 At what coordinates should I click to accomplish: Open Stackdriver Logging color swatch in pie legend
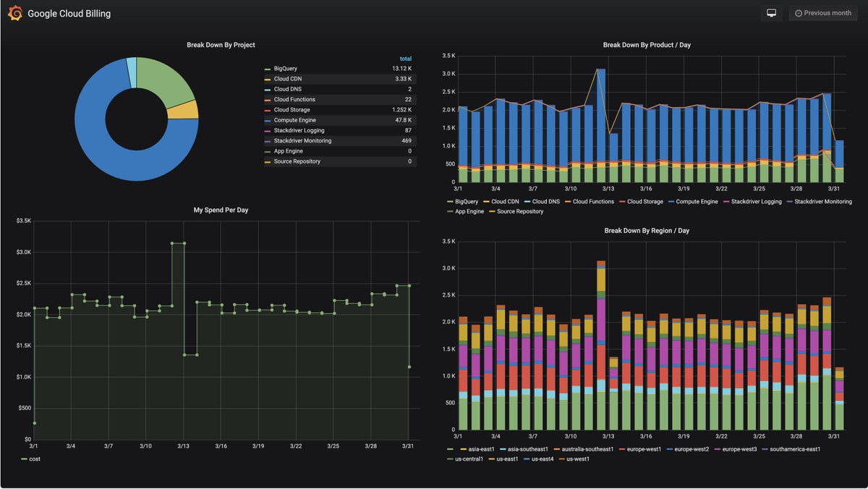(268, 130)
